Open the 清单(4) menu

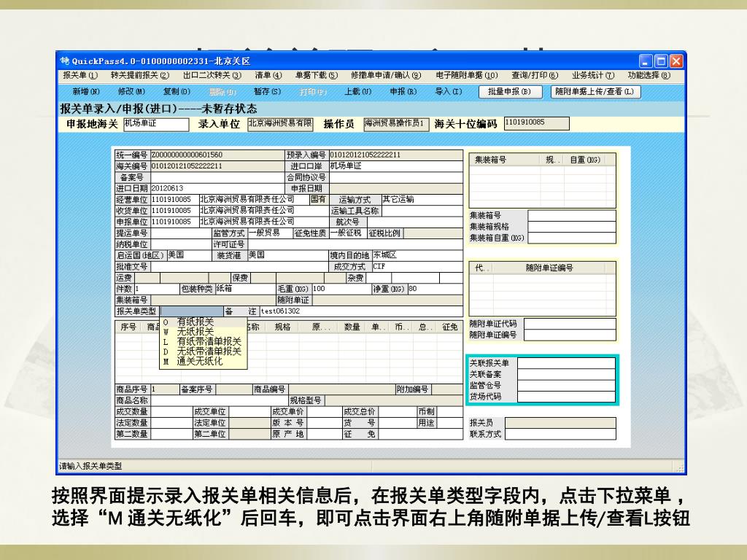(268, 75)
